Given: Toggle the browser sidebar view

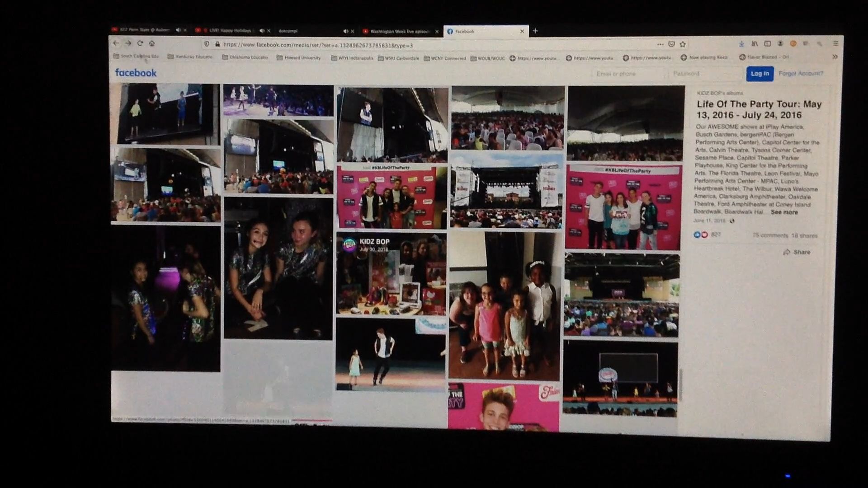Looking at the screenshot, I should coord(767,44).
